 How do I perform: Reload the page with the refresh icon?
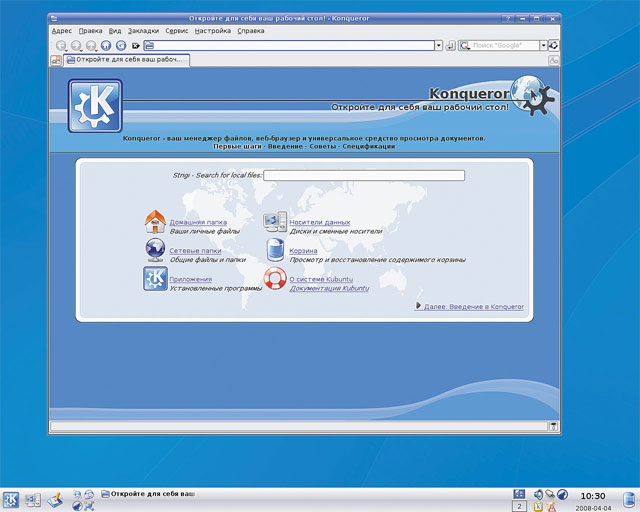[121, 45]
